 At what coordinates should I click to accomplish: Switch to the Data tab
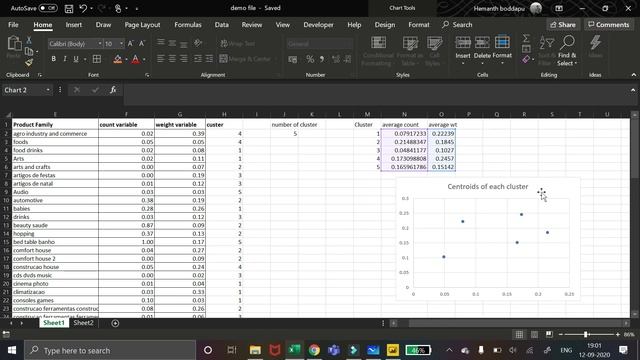[x=222, y=25]
